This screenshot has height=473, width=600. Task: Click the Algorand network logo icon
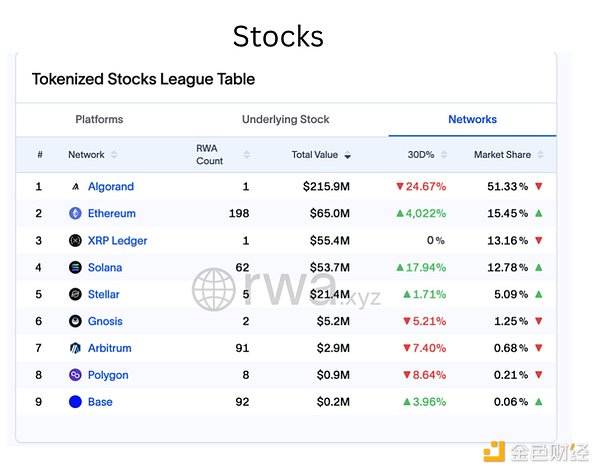(x=75, y=187)
